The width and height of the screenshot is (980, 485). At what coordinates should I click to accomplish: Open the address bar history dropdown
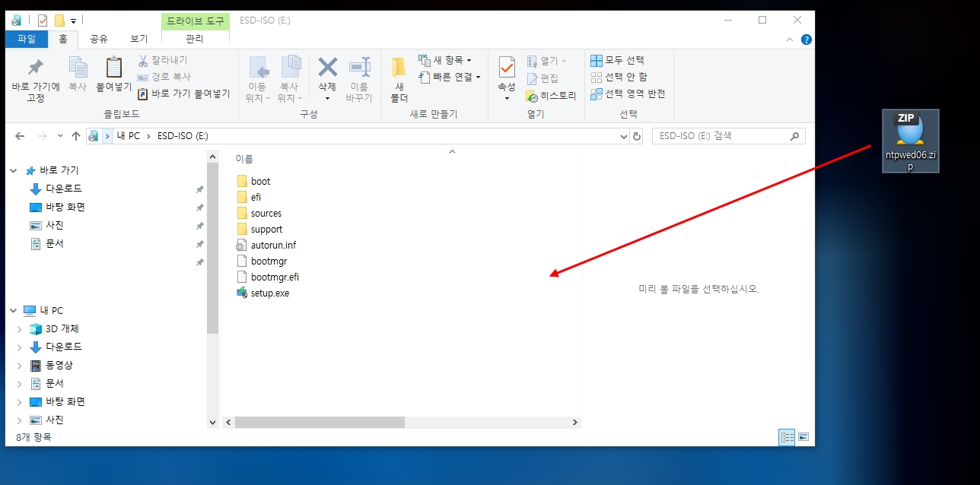624,136
